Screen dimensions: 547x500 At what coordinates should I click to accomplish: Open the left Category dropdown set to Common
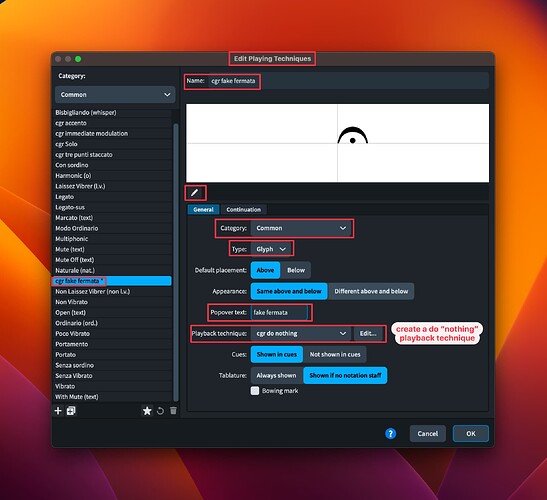pos(115,95)
